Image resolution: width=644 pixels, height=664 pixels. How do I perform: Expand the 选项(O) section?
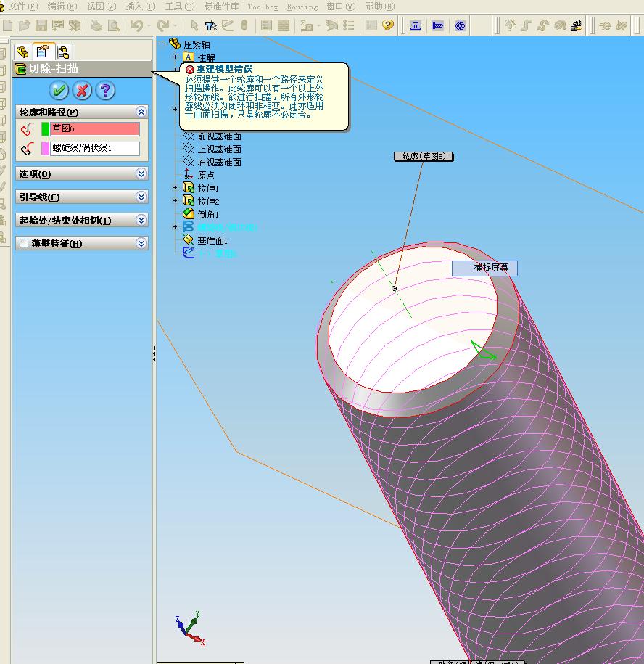[141, 173]
